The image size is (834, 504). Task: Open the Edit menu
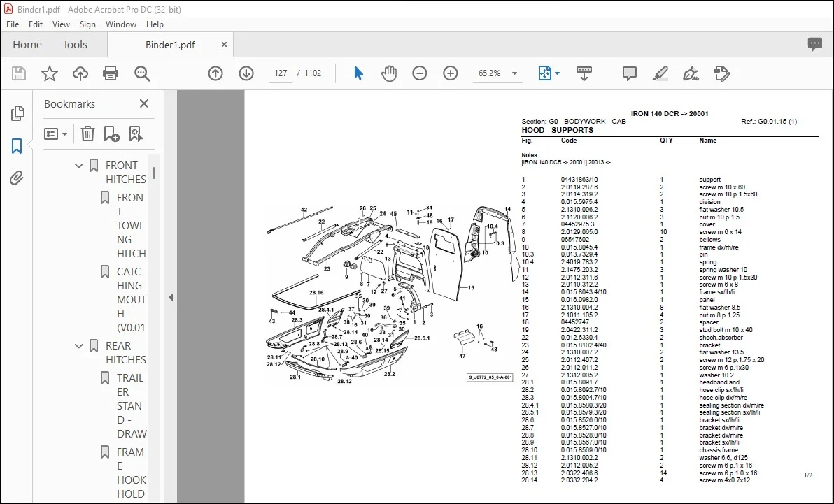(x=36, y=24)
